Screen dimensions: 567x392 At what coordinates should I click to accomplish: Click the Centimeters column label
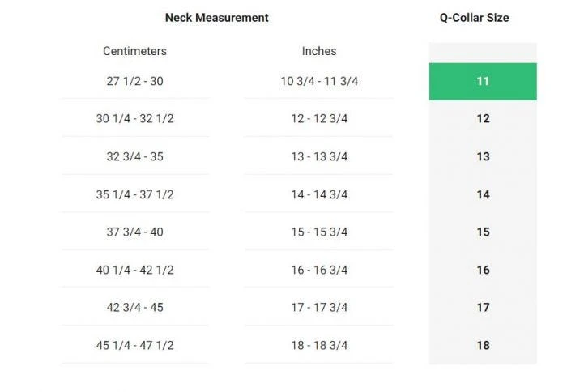pyautogui.click(x=134, y=51)
